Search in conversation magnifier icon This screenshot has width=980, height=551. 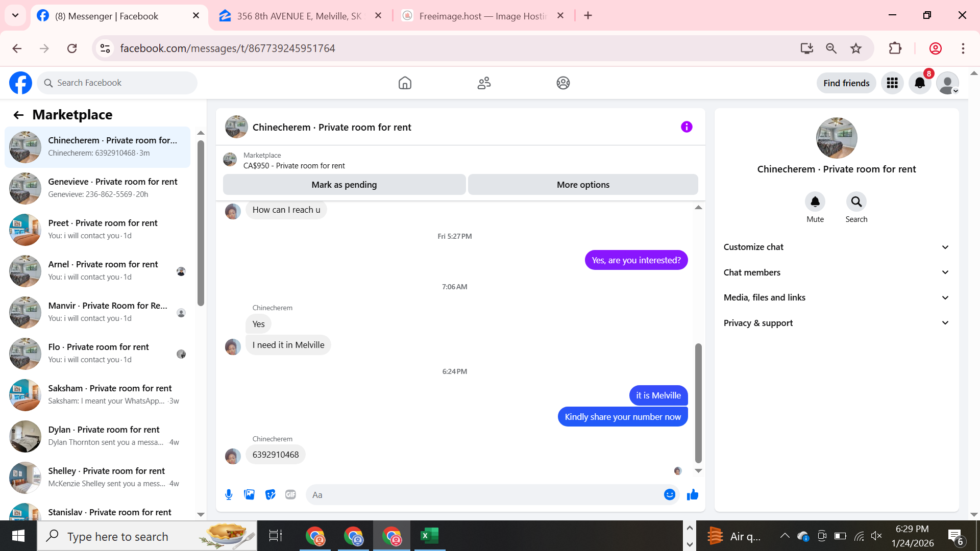pos(856,202)
